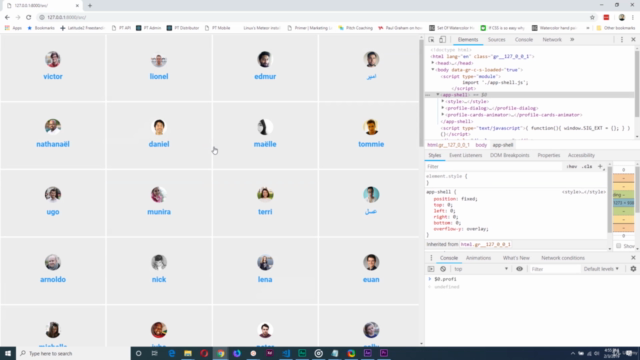
Task: Click euan's avatar photo
Action: [x=371, y=262]
